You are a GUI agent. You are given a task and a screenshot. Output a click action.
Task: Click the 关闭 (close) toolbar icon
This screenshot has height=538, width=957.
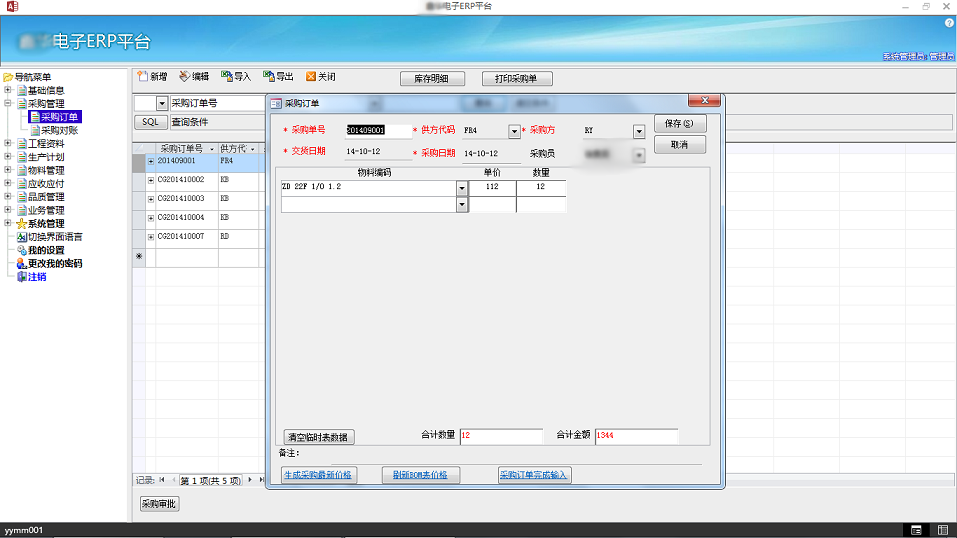pos(311,76)
